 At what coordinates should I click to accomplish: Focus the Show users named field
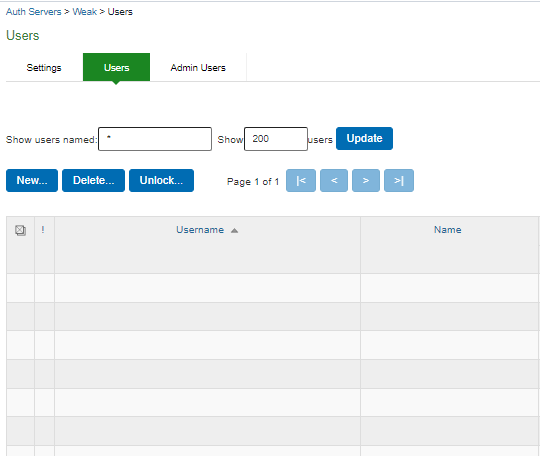click(155, 139)
